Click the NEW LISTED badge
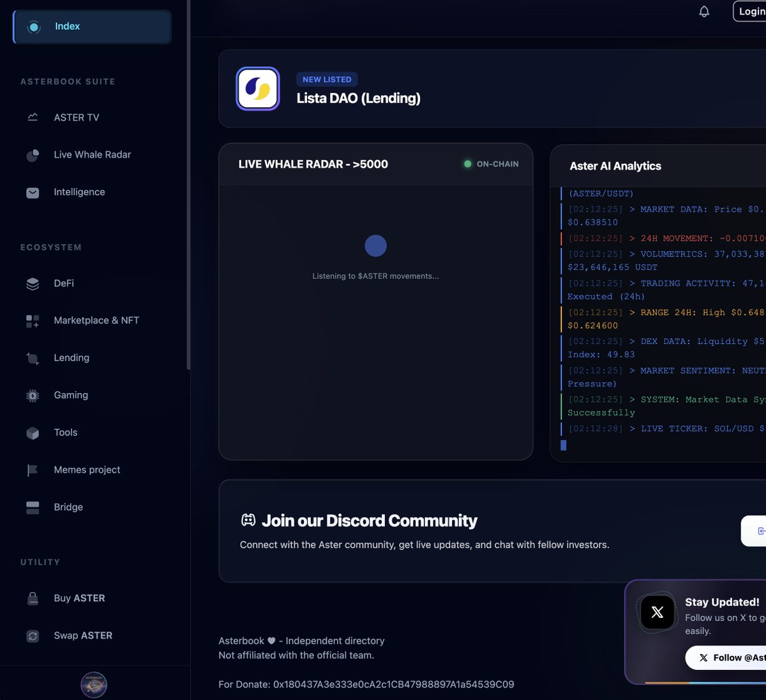The image size is (766, 700). click(327, 80)
